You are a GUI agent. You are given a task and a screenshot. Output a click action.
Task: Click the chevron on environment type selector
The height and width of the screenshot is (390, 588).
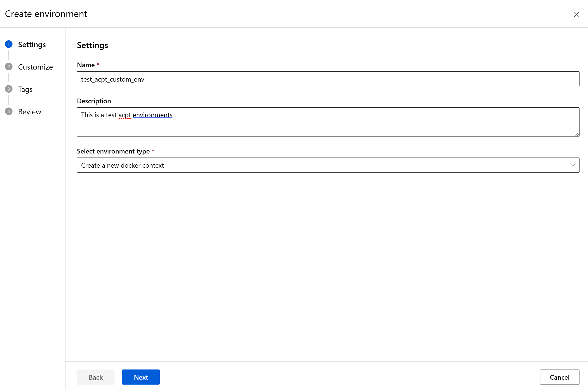573,165
